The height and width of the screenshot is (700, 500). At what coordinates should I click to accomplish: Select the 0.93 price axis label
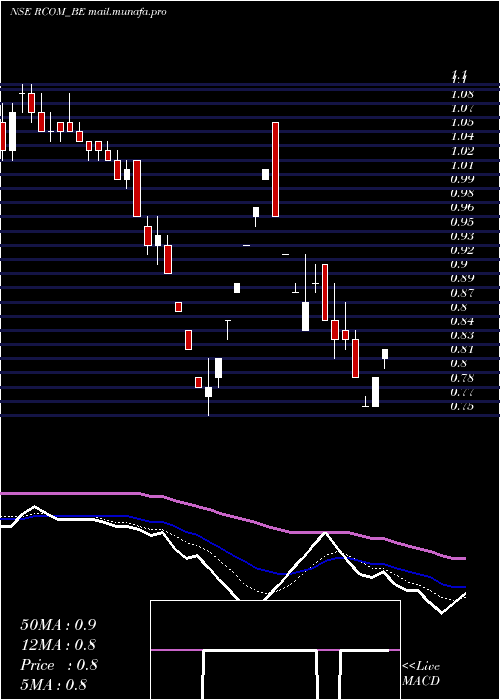point(462,236)
